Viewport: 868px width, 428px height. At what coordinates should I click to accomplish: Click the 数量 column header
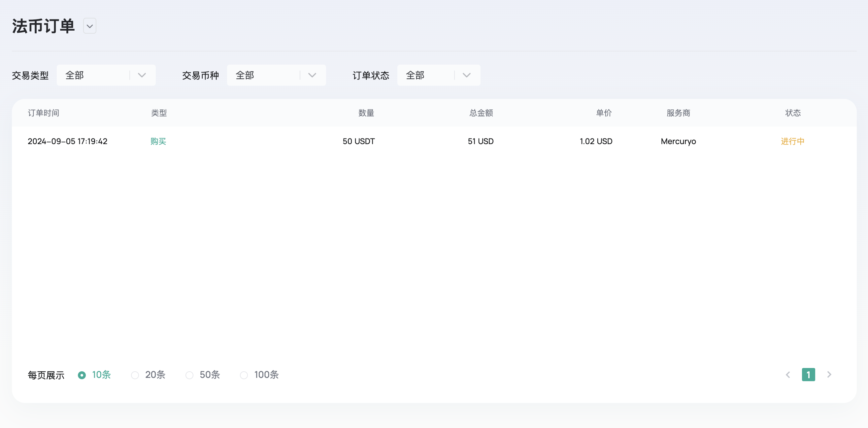point(366,113)
